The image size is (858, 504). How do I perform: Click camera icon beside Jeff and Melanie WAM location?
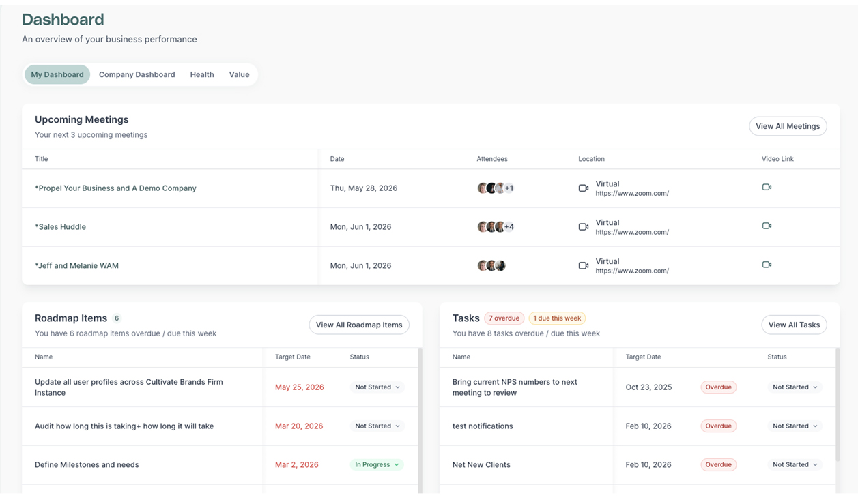pyautogui.click(x=583, y=266)
